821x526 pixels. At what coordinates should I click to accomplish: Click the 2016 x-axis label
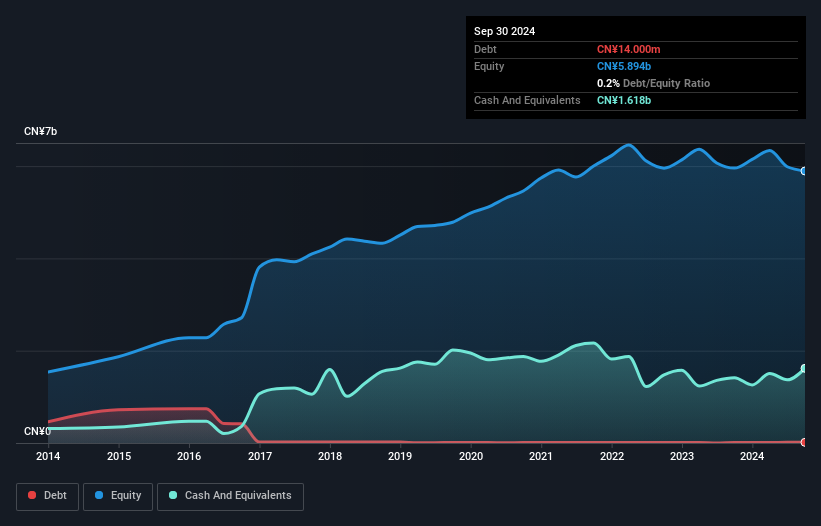click(189, 456)
